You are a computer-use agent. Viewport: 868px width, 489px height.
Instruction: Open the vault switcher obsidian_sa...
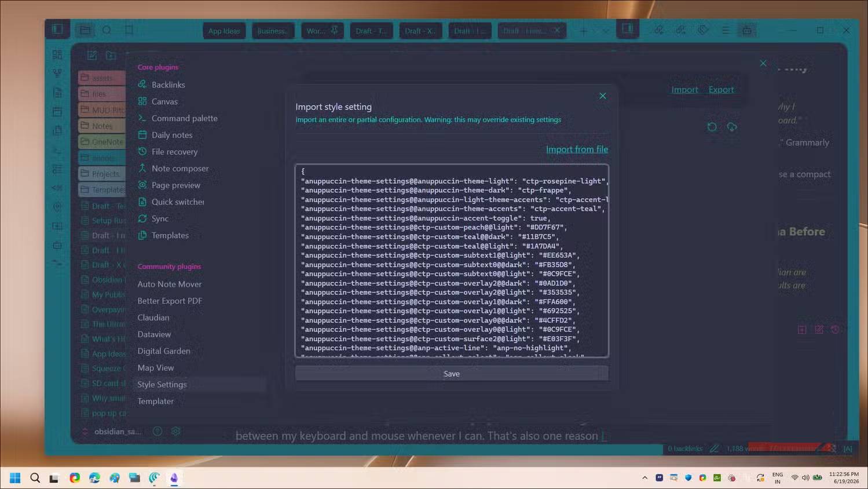pyautogui.click(x=111, y=432)
